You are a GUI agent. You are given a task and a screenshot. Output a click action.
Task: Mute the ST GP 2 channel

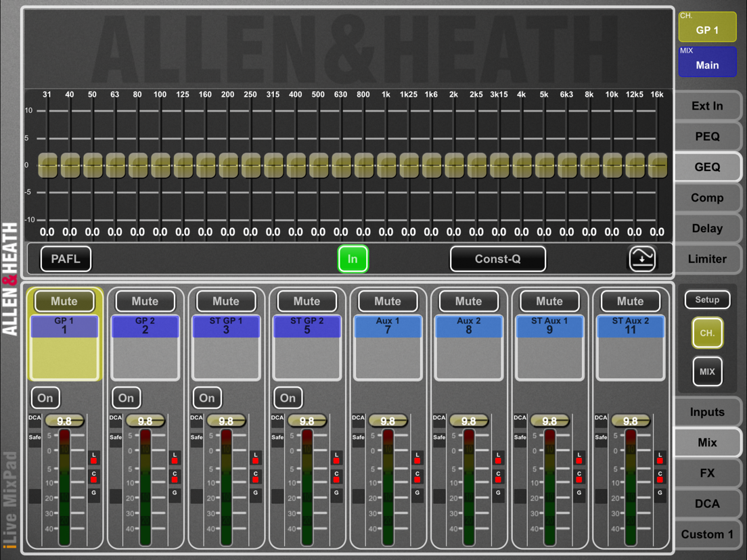pos(307,301)
